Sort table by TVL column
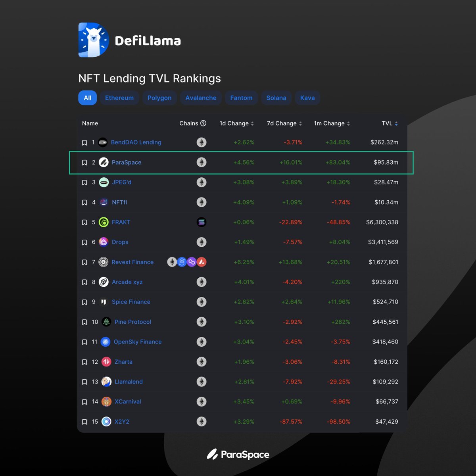 (x=390, y=123)
